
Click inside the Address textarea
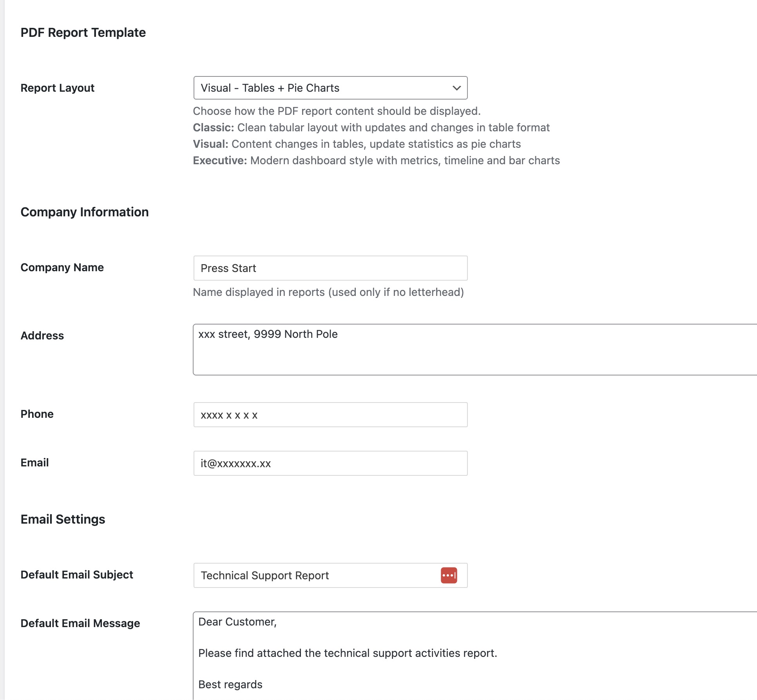coord(470,350)
